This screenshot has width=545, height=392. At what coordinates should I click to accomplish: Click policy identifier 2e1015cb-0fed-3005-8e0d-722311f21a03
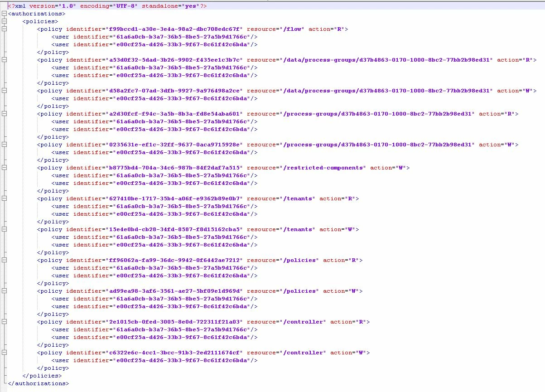coord(174,322)
